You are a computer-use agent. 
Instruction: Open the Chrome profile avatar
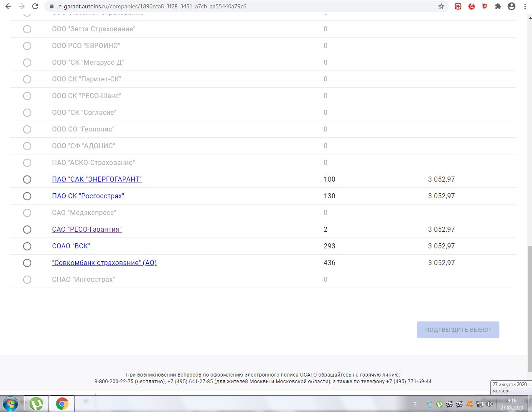[x=512, y=6]
